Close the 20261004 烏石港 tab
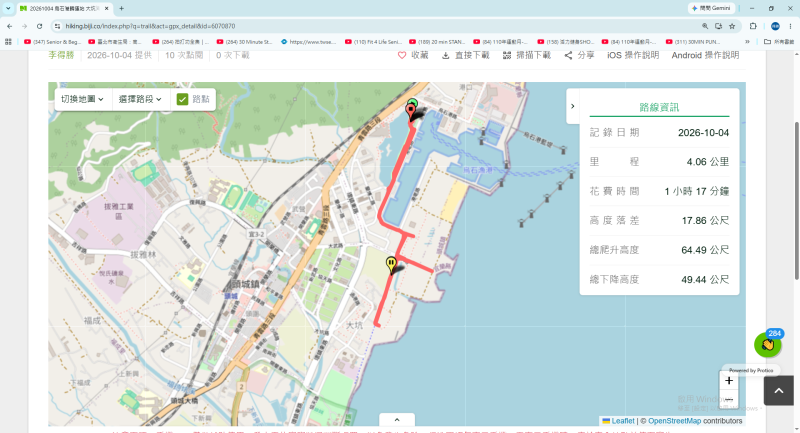800x433 pixels. pyautogui.click(x=107, y=8)
